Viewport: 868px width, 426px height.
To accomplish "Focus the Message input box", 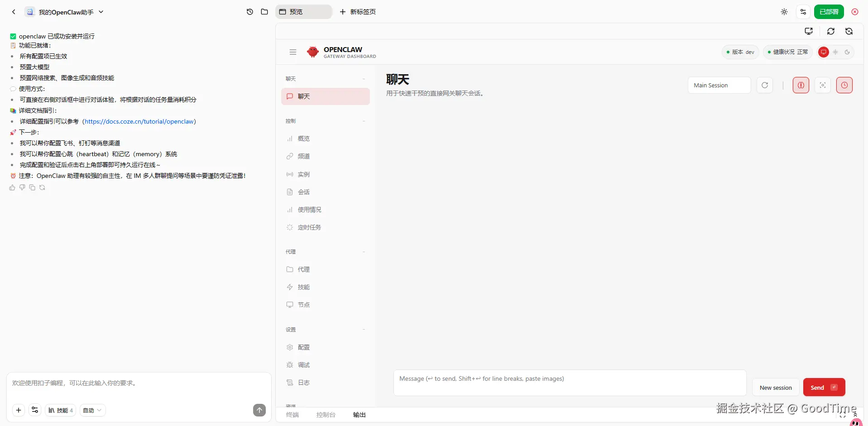I will tap(570, 383).
